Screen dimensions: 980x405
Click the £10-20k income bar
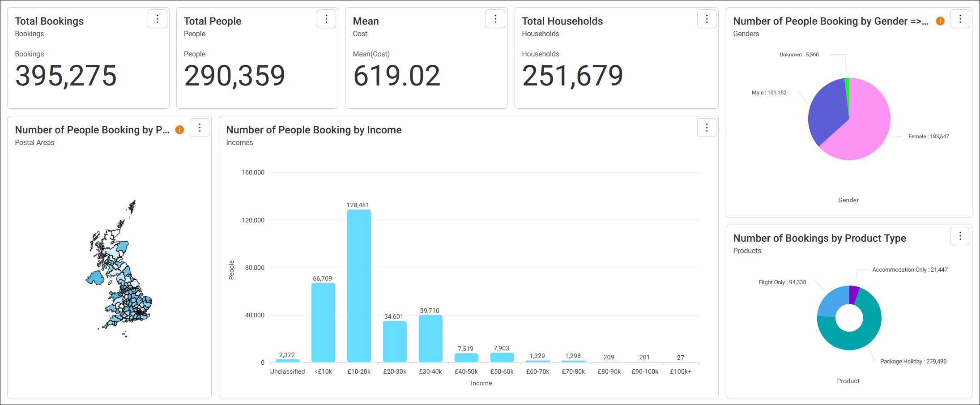tap(359, 286)
